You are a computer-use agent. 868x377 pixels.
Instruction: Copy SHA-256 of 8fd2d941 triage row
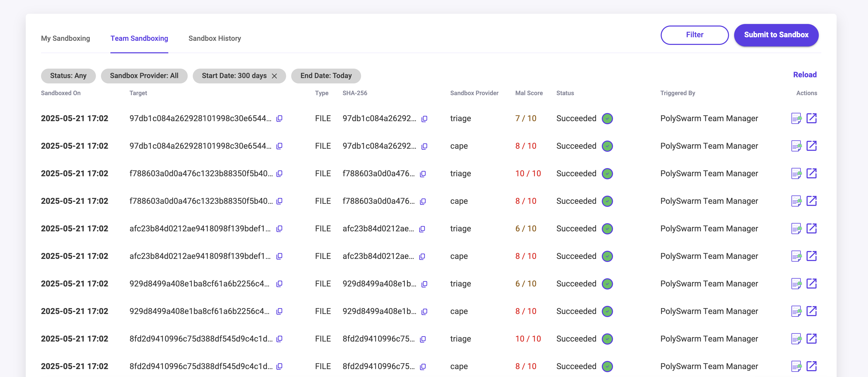(x=423, y=339)
